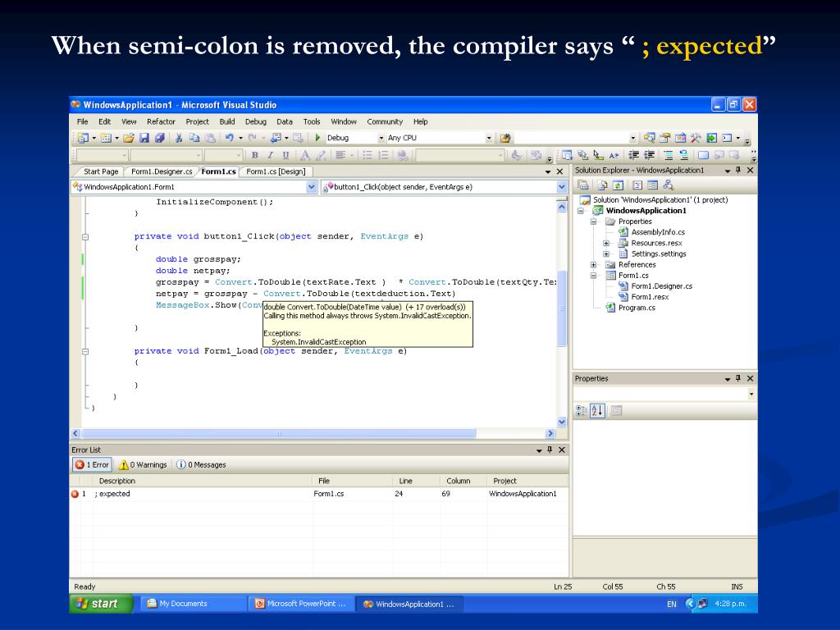This screenshot has height=630, width=840.
Task: Toggle auto-hide pin on Properties panel
Action: [x=738, y=378]
